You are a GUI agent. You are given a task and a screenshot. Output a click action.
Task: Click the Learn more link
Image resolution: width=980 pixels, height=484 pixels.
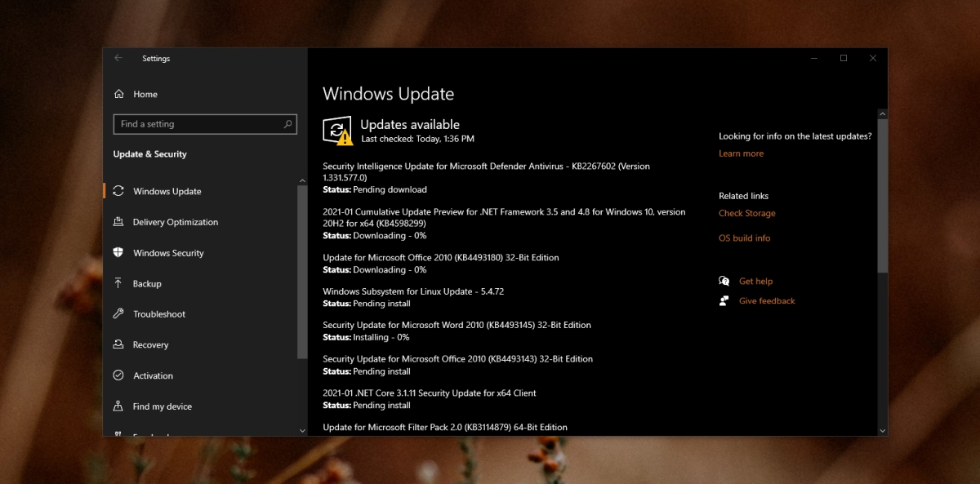741,153
